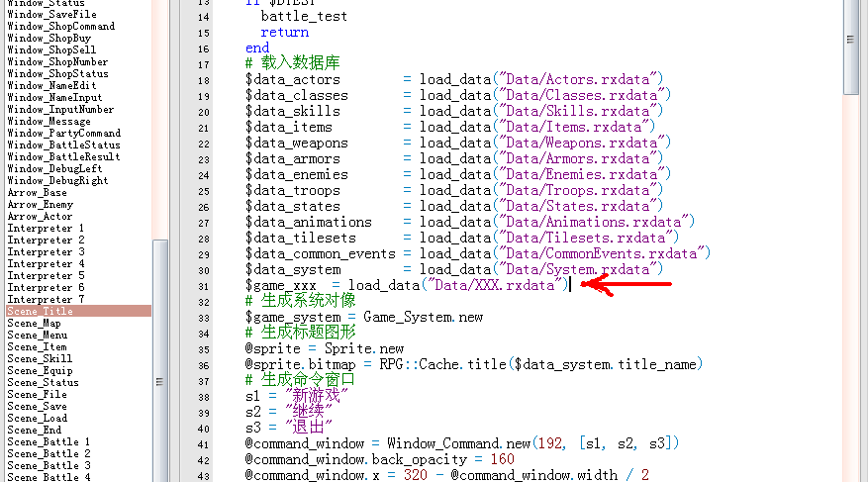
Task: Open Arrow_Actor script
Action: click(40, 217)
